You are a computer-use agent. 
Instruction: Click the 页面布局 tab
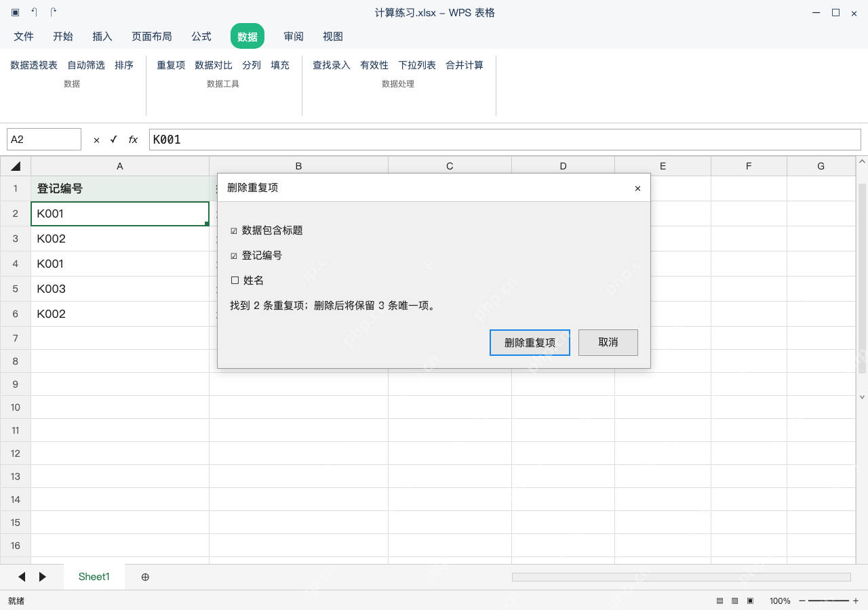tap(152, 37)
